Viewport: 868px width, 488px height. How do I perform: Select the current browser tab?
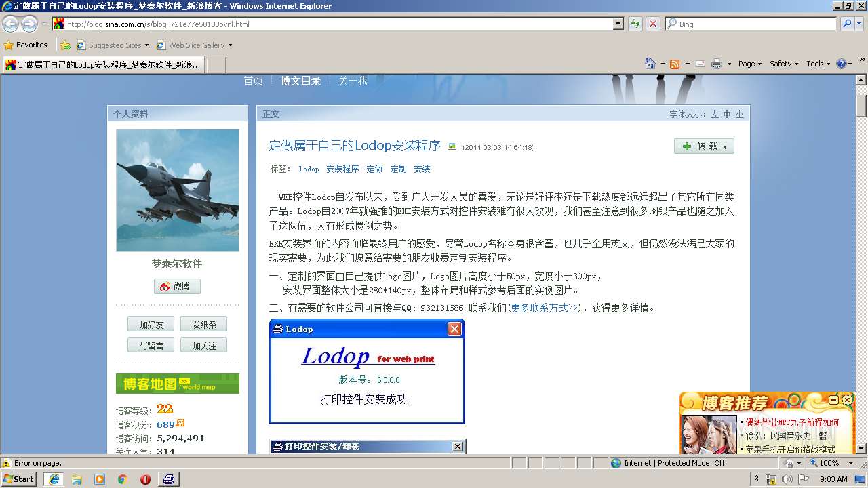[103, 65]
